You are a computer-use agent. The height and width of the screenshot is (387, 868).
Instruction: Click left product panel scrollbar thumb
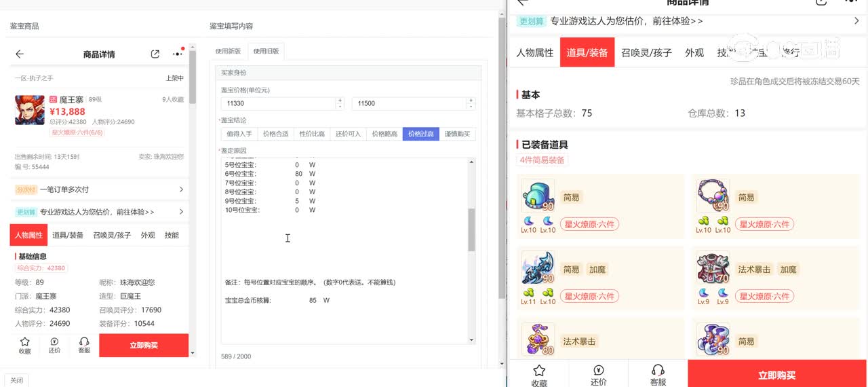(x=193, y=77)
